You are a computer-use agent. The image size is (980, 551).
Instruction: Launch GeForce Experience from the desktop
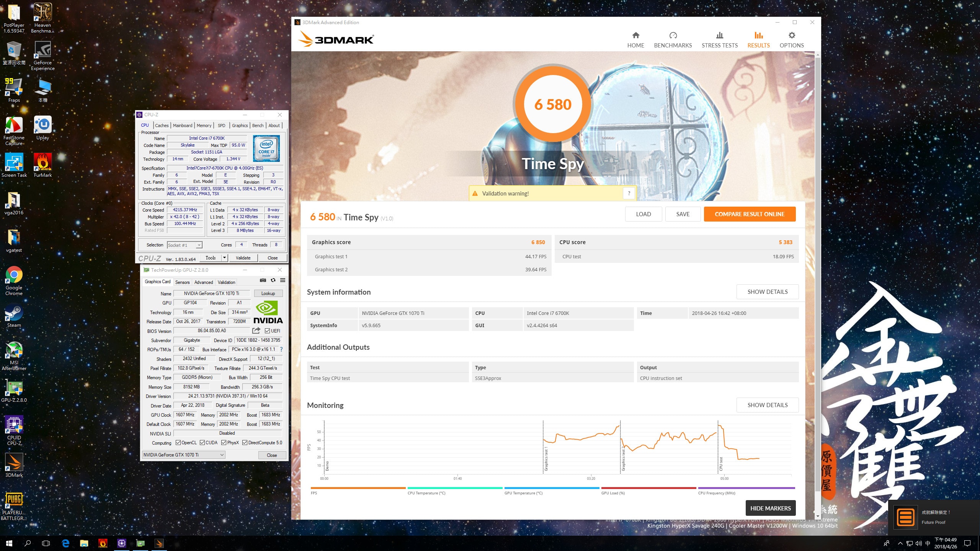pyautogui.click(x=42, y=56)
